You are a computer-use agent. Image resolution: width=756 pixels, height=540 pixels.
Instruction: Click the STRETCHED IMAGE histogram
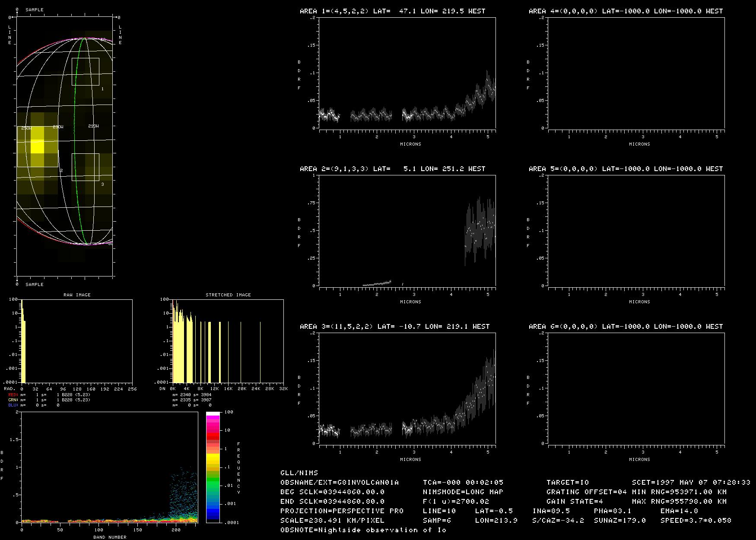[228, 341]
